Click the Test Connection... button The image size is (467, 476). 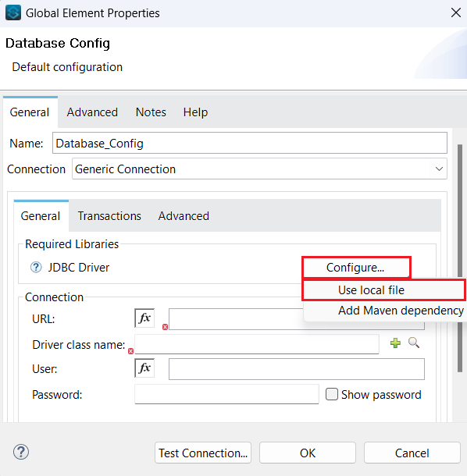click(203, 453)
